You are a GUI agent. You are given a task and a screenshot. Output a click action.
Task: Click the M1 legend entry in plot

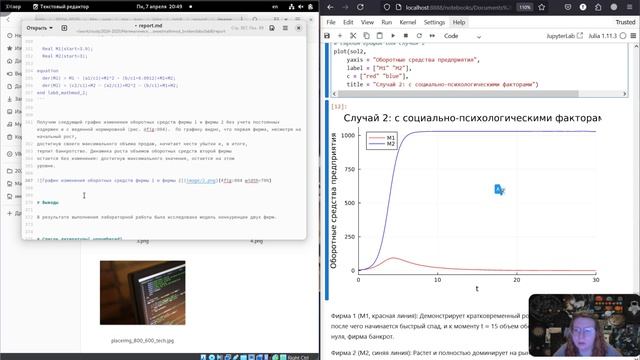(382, 138)
